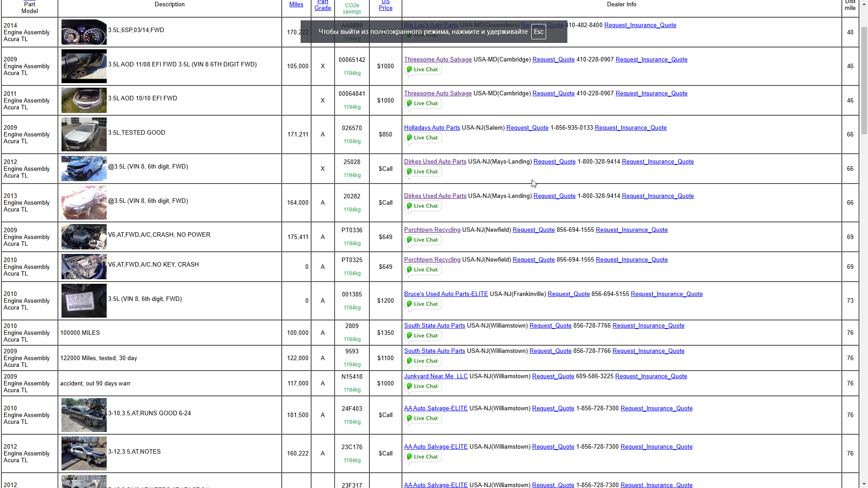Open 2014 instrument cluster photo thumbnail
This screenshot has height=488, width=868.
(x=84, y=32)
